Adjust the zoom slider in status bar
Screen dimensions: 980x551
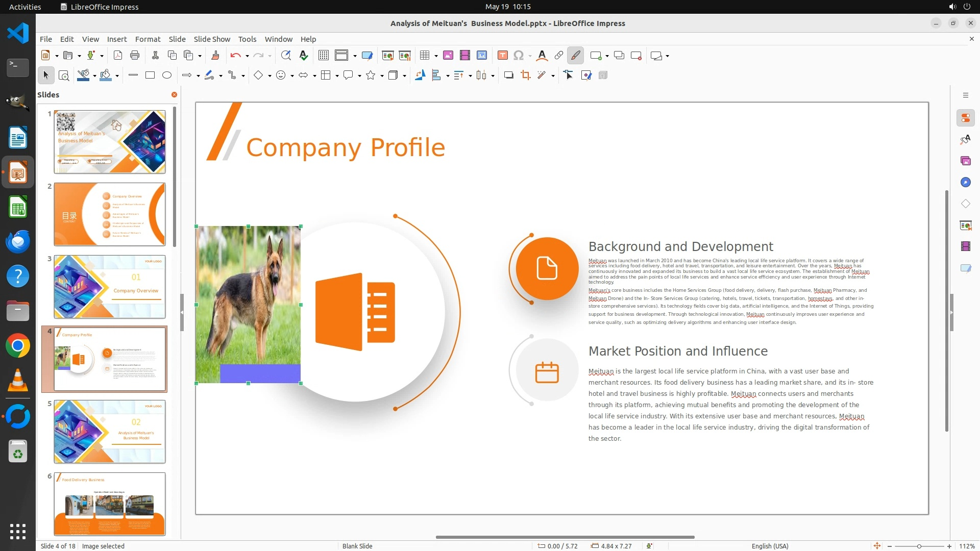(919, 546)
